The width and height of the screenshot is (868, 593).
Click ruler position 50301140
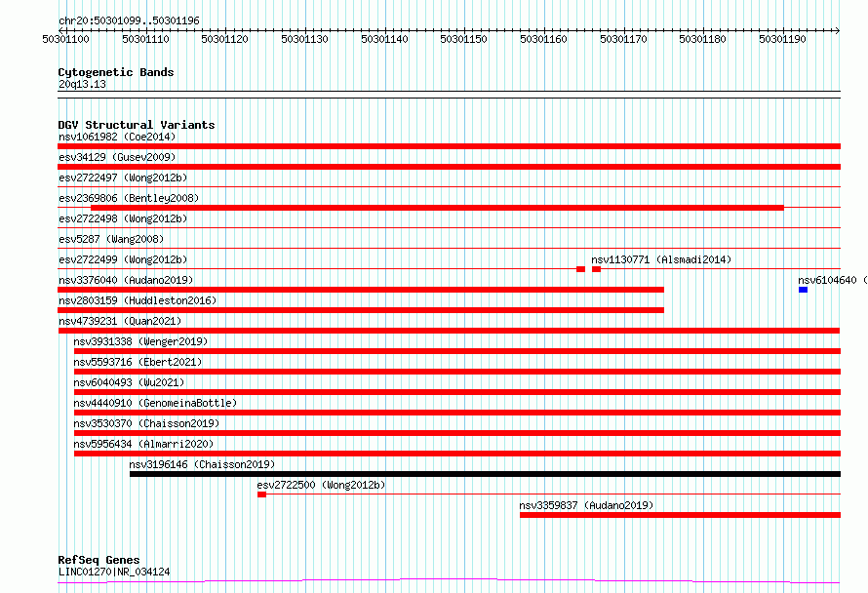(x=384, y=39)
